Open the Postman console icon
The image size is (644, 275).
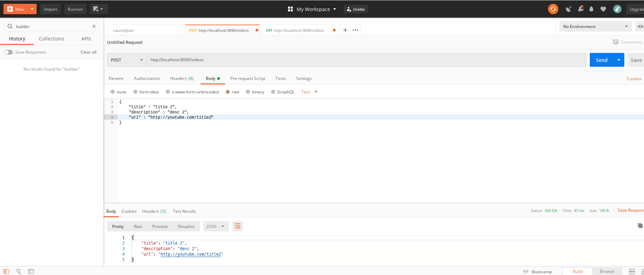[x=31, y=272]
